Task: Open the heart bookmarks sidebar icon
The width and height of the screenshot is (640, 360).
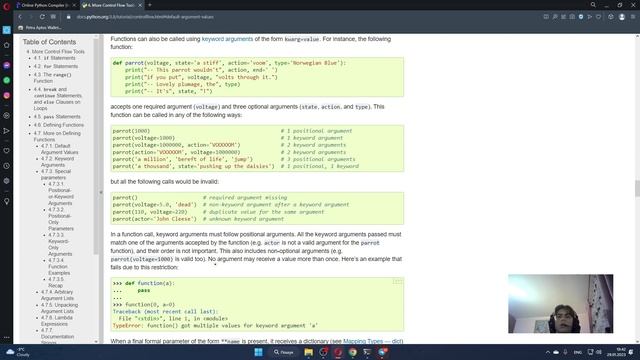Action: (7, 151)
